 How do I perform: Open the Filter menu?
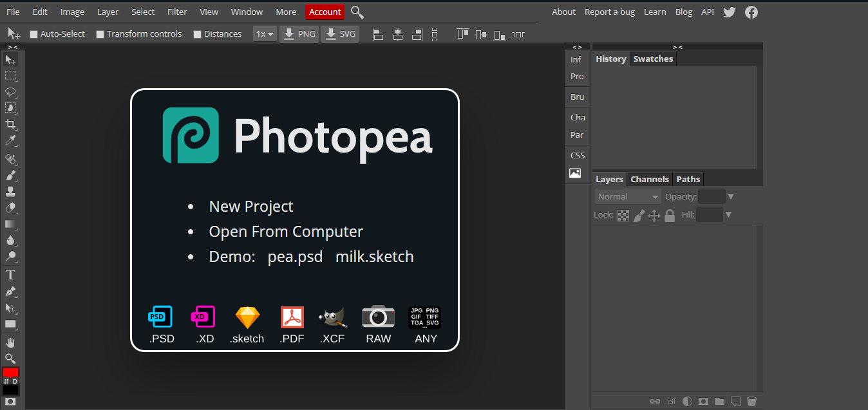[x=177, y=12]
